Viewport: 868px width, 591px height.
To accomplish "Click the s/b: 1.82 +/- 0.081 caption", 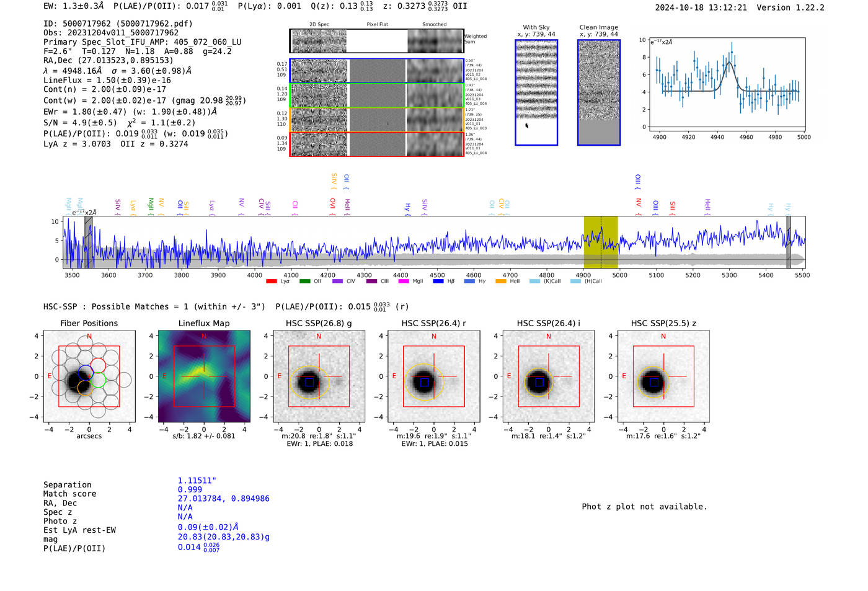I will [x=204, y=436].
